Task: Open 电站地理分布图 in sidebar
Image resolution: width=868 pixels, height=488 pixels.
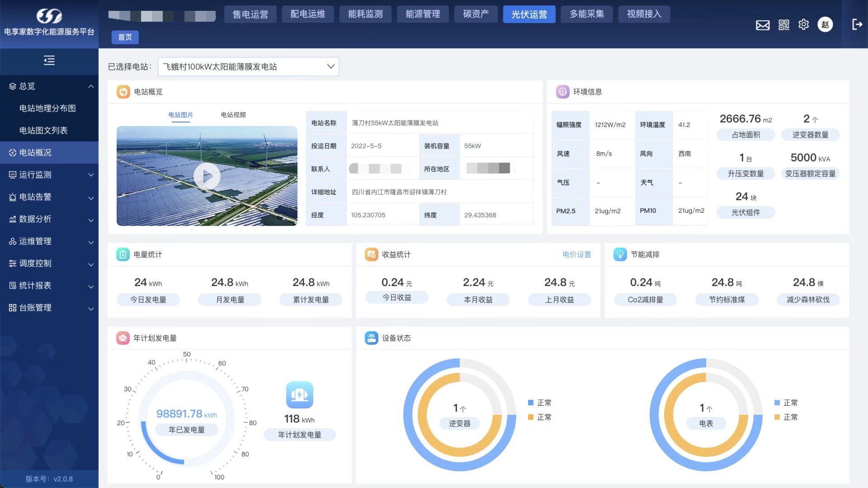Action: [x=47, y=108]
